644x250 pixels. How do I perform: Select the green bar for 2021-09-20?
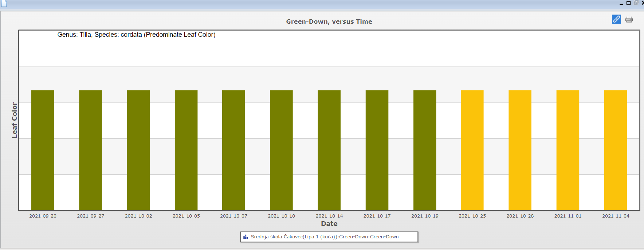43,150
